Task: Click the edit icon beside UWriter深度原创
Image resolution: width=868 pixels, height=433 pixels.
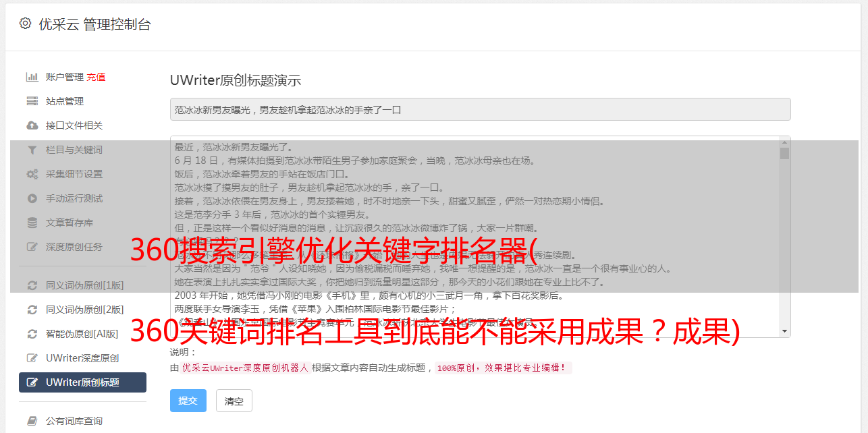Action: point(32,358)
